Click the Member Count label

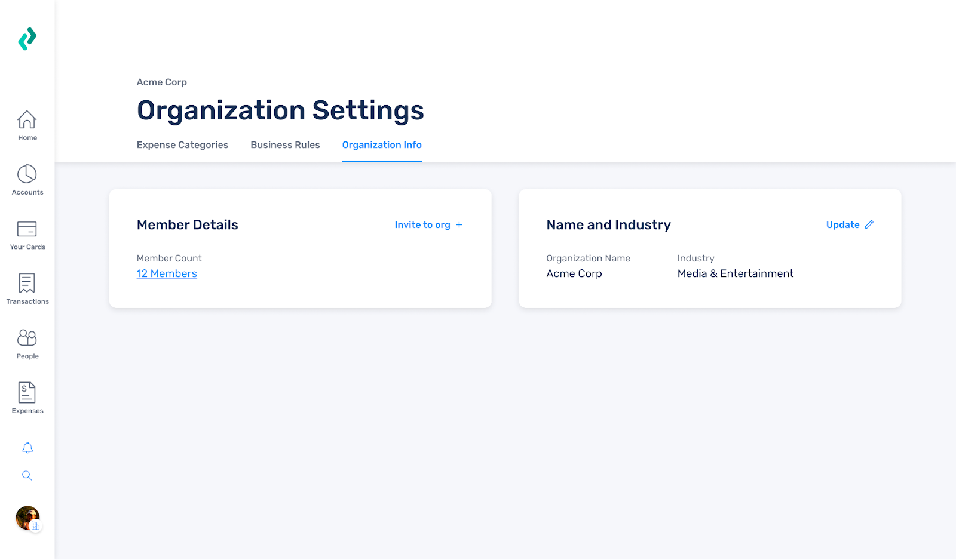click(x=169, y=259)
